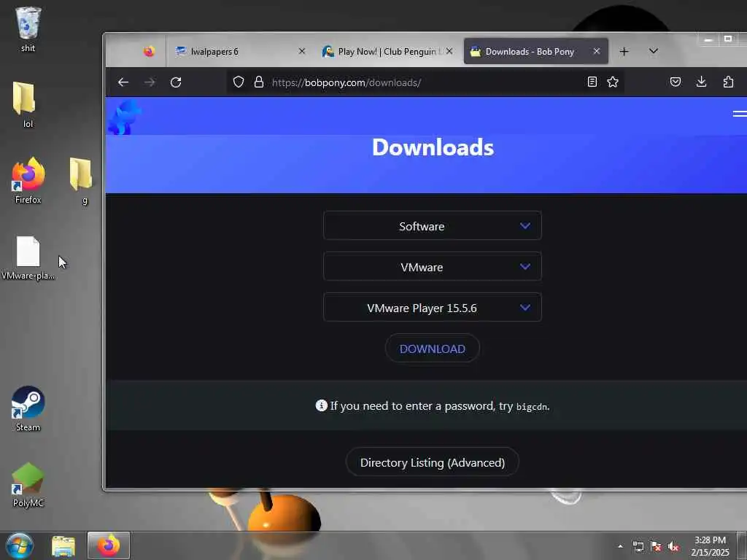Image resolution: width=747 pixels, height=560 pixels.
Task: Close the Downloads - Bob Pony tab
Action: (597, 51)
